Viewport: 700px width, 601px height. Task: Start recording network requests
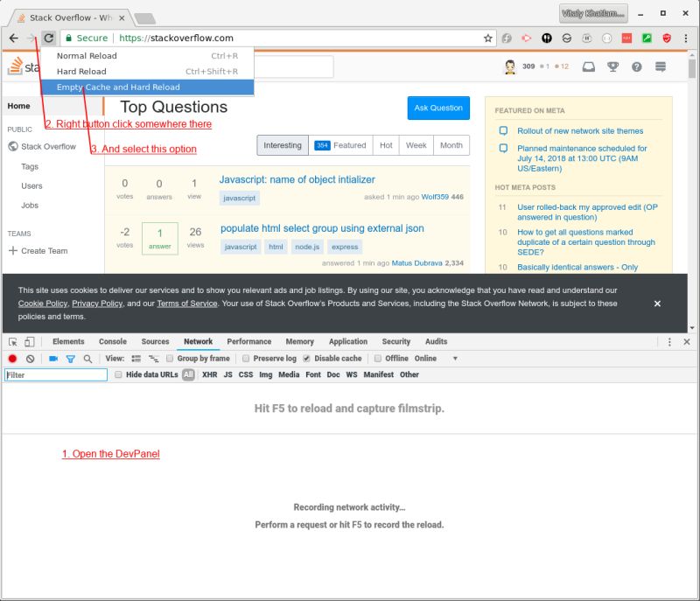12,358
